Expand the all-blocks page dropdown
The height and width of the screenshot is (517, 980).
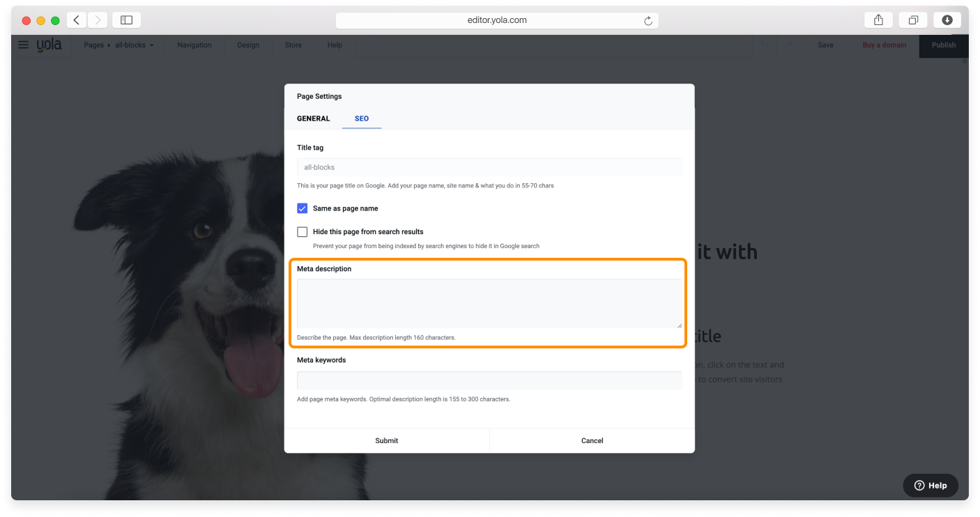(132, 45)
